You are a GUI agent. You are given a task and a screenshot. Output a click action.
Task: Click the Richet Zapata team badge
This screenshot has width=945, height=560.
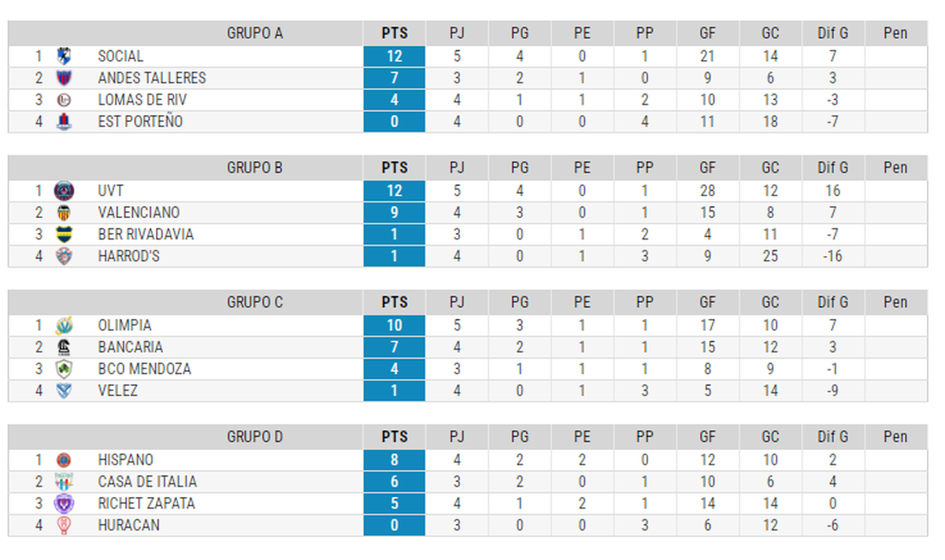coord(64,503)
